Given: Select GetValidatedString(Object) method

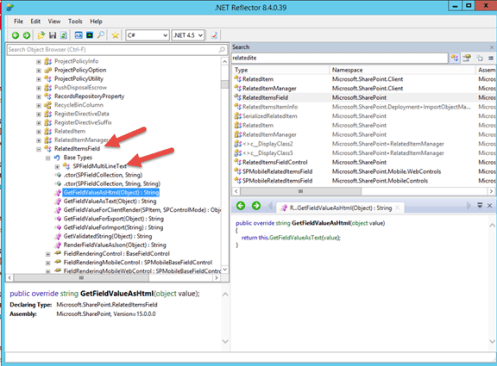Looking at the screenshot, I should 108,236.
